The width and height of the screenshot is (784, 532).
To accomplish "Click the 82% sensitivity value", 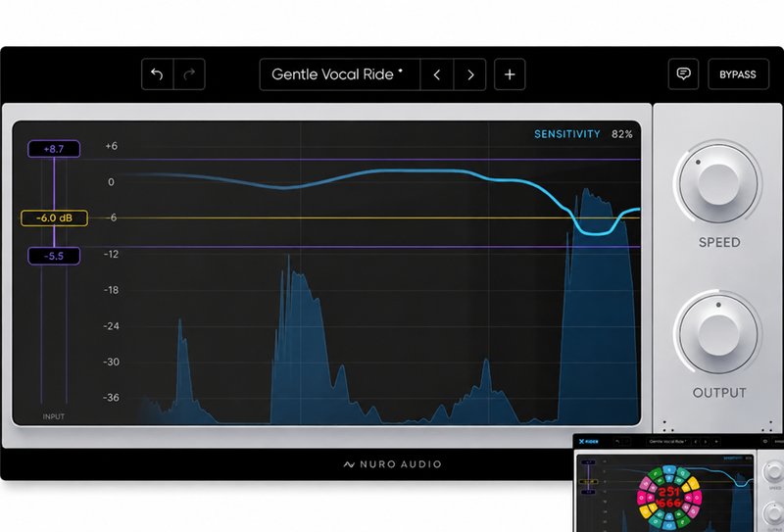I will [x=622, y=134].
